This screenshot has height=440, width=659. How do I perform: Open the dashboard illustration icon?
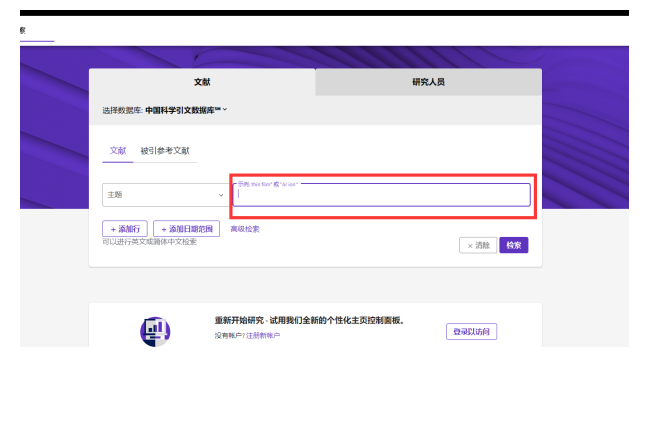(x=155, y=332)
